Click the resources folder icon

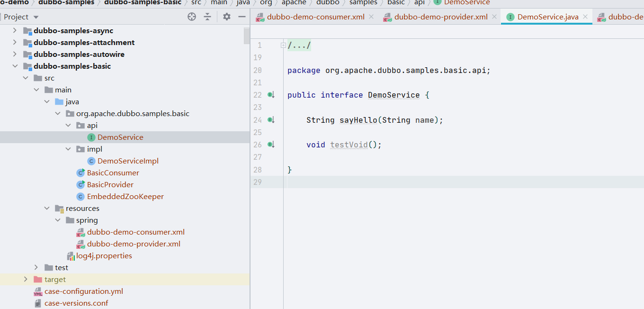[59, 208]
